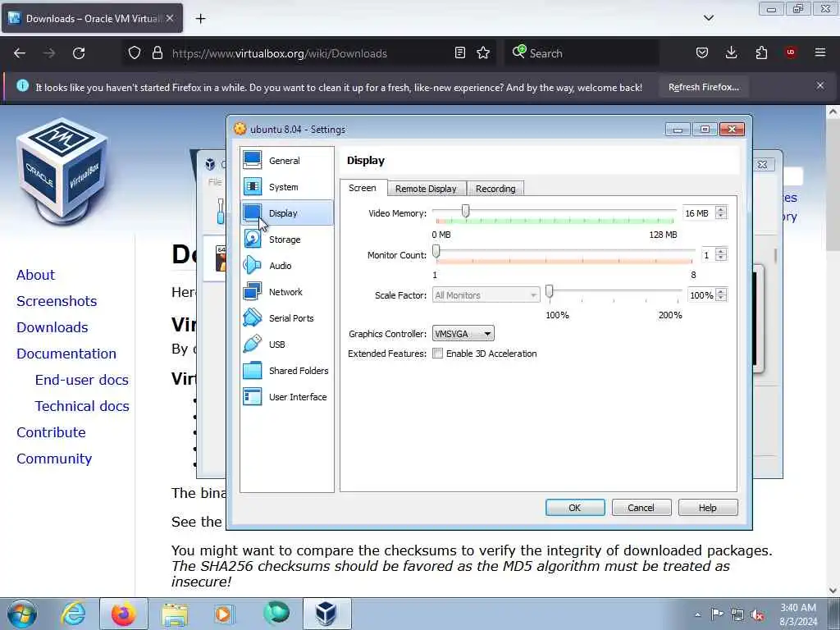This screenshot has height=630, width=840.
Task: Open System settings category icon
Action: tap(253, 186)
